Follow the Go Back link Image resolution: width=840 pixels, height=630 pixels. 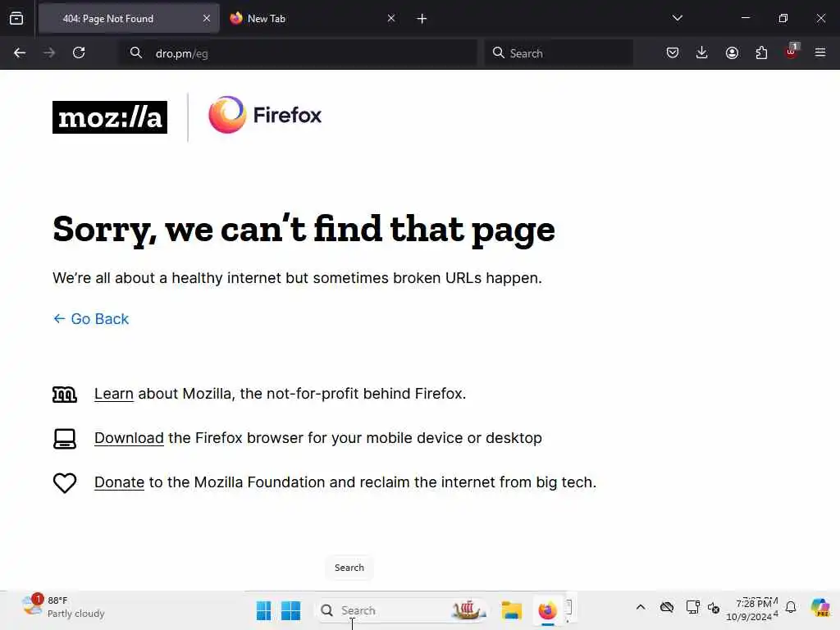(91, 319)
